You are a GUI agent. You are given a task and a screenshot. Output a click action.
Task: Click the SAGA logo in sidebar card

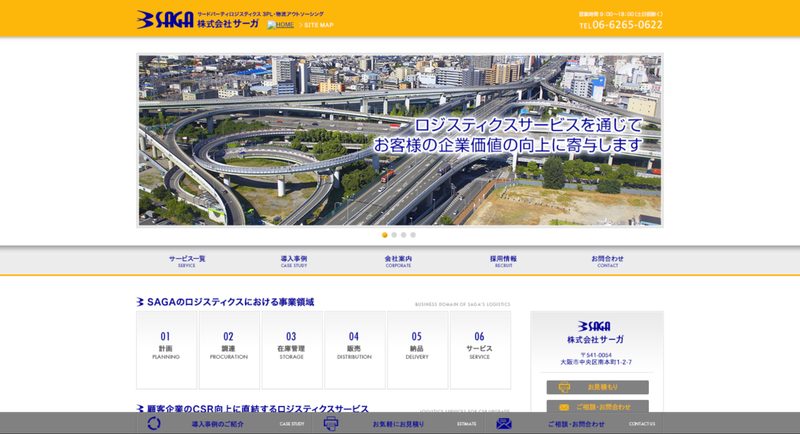[594, 326]
